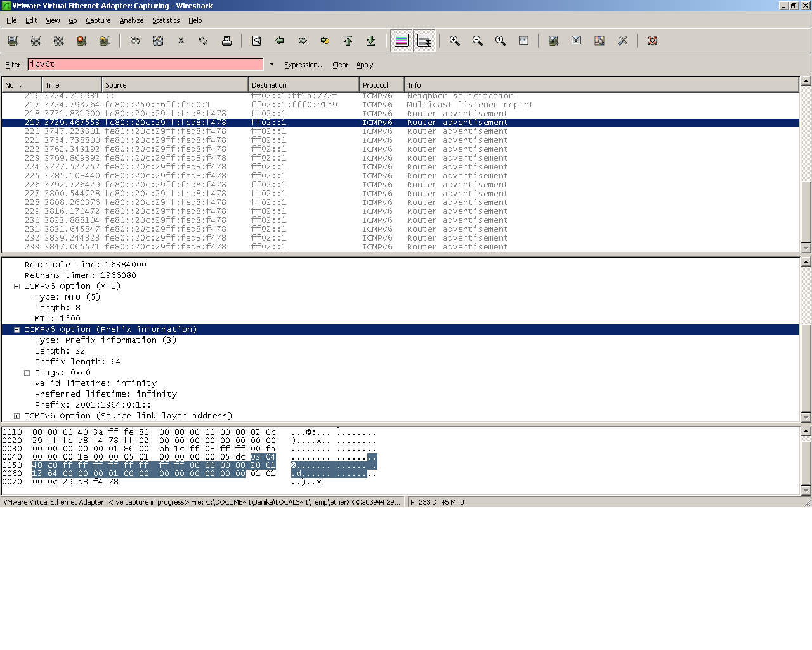
Task: Toggle colorized packet list display
Action: pos(401,40)
